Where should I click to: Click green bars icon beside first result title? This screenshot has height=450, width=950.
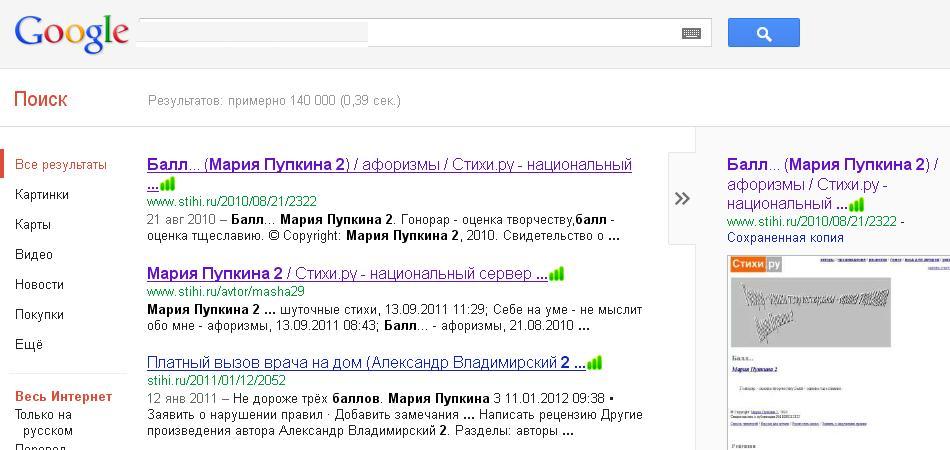point(168,185)
